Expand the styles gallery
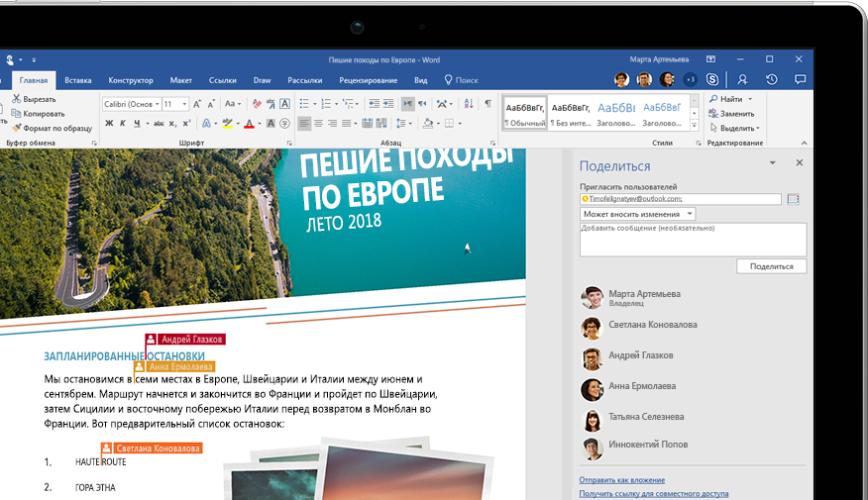The width and height of the screenshot is (868, 500). [x=695, y=126]
